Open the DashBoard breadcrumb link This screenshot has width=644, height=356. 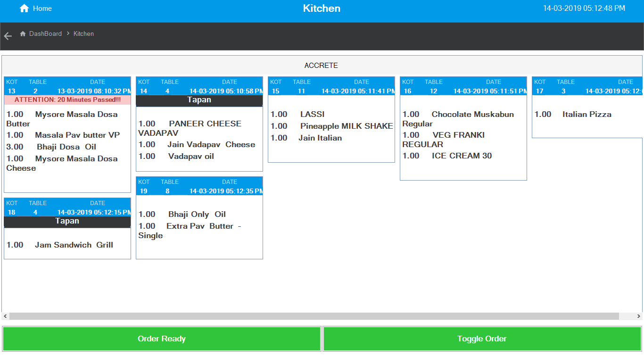[x=45, y=34]
